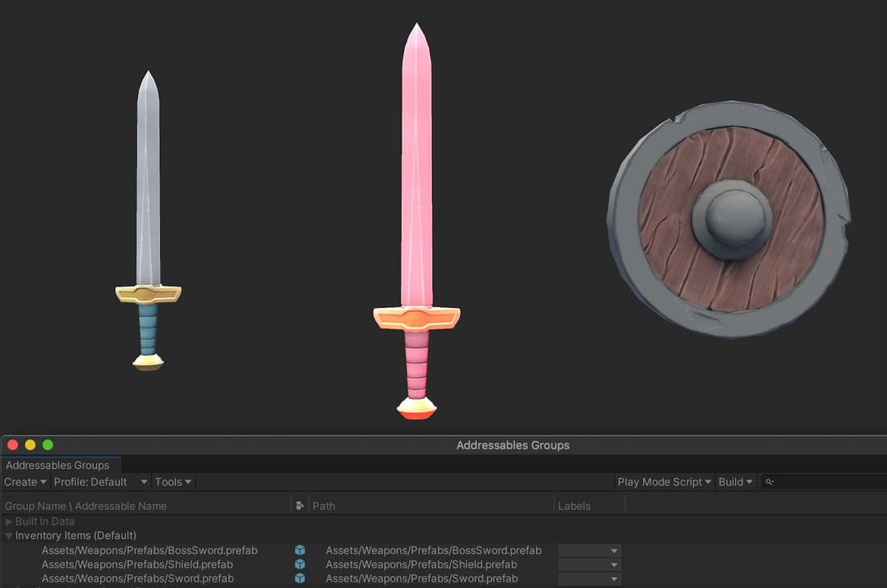This screenshot has width=887, height=588.
Task: Open the Profile: Default dropdown
Action: click(x=99, y=482)
